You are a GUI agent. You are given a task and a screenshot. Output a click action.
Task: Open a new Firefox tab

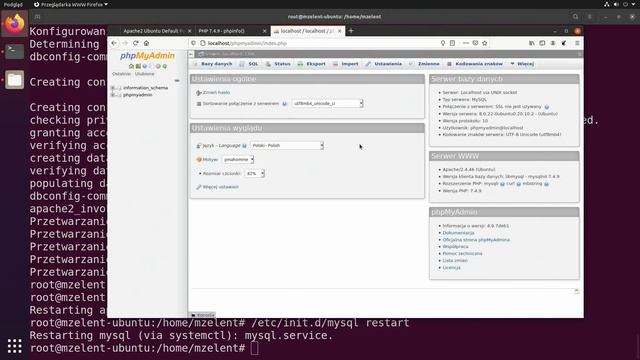(x=351, y=31)
